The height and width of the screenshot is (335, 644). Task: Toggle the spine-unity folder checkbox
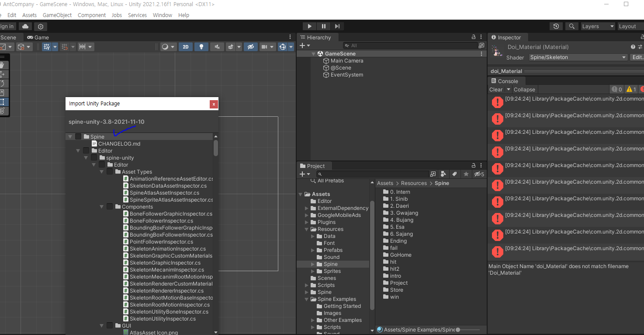tap(94, 157)
